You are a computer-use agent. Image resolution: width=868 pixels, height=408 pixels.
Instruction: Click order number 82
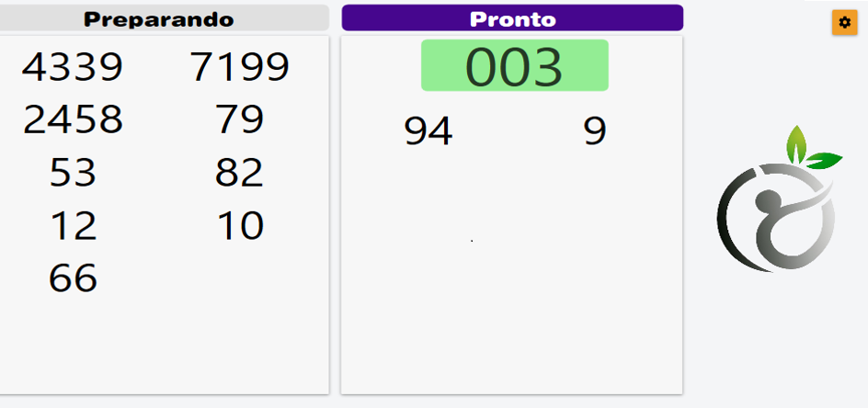[239, 172]
